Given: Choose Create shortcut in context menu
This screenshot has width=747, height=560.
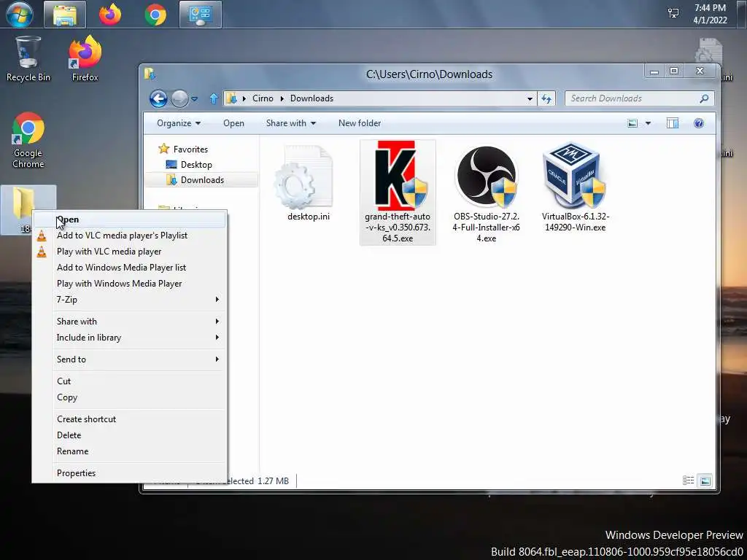Looking at the screenshot, I should click(129, 419).
